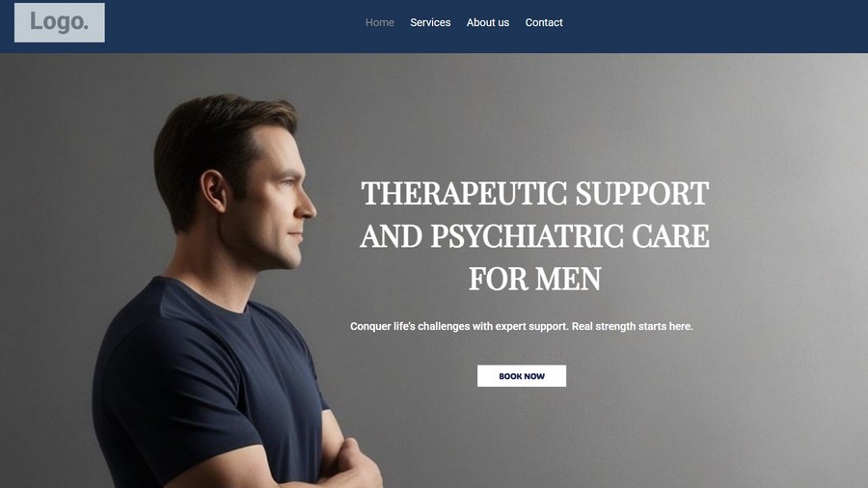Open the Services menu item

430,23
